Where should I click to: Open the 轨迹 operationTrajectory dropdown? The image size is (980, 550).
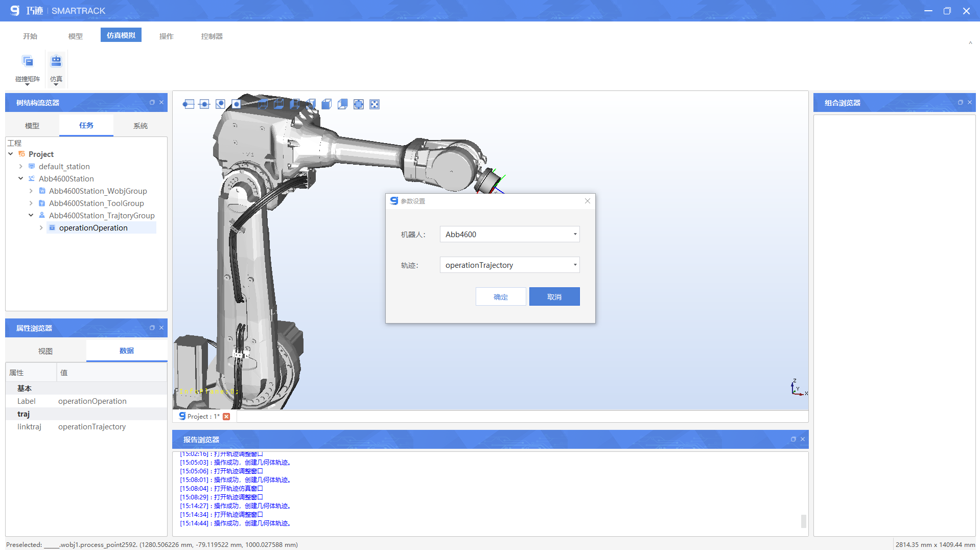point(509,265)
